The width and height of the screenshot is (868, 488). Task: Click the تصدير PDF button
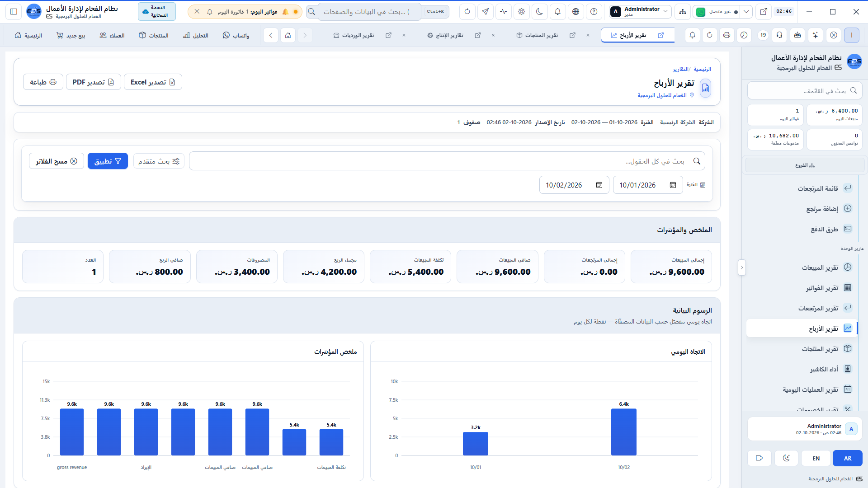coord(93,82)
